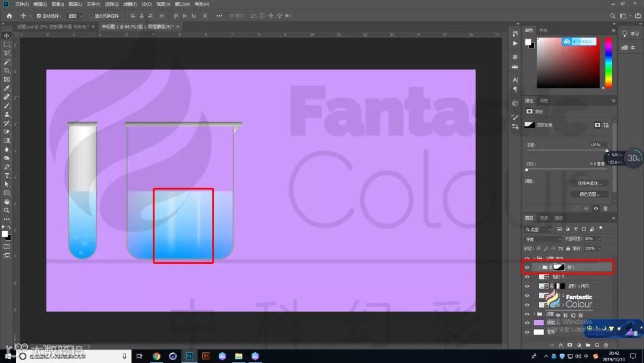Hide the 背景 layer
This screenshot has width=644, height=363.
coord(527,332)
